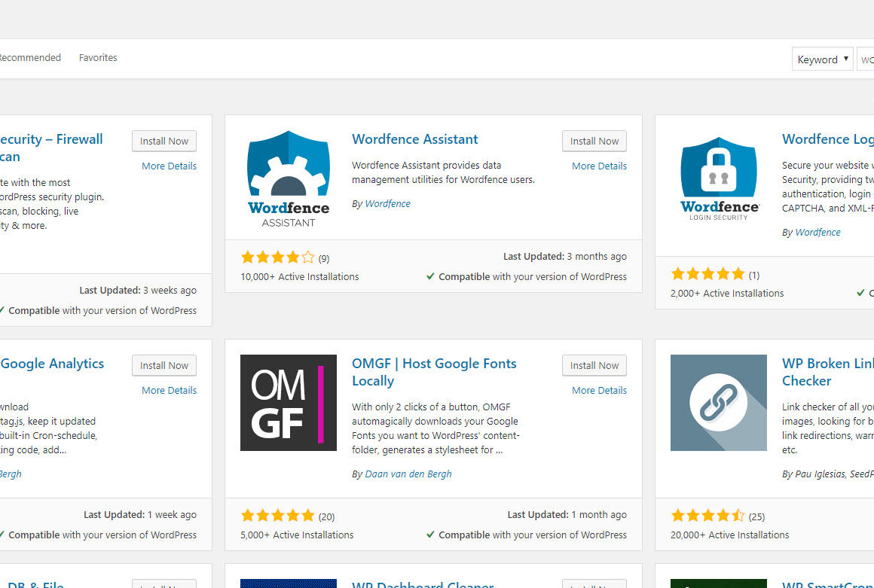The height and width of the screenshot is (588, 874).
Task: Click the WP Broken Link Checker chain icon
Action: [x=719, y=403]
